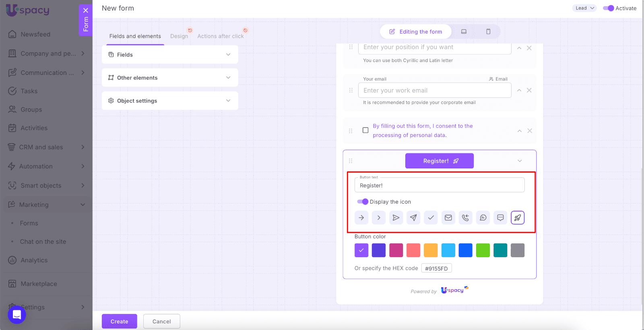This screenshot has width=644, height=330.
Task: Check the personal data consent checkbox
Action: coord(365,130)
